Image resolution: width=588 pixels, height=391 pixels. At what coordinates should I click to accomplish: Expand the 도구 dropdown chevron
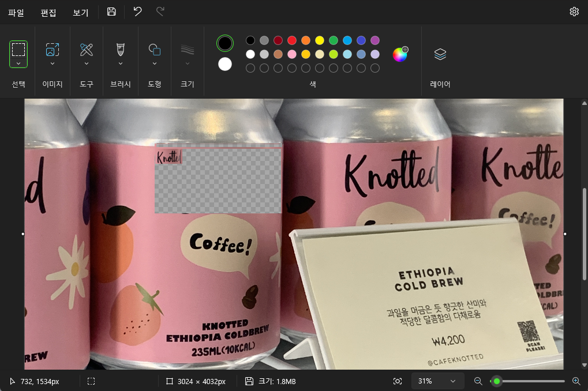87,63
